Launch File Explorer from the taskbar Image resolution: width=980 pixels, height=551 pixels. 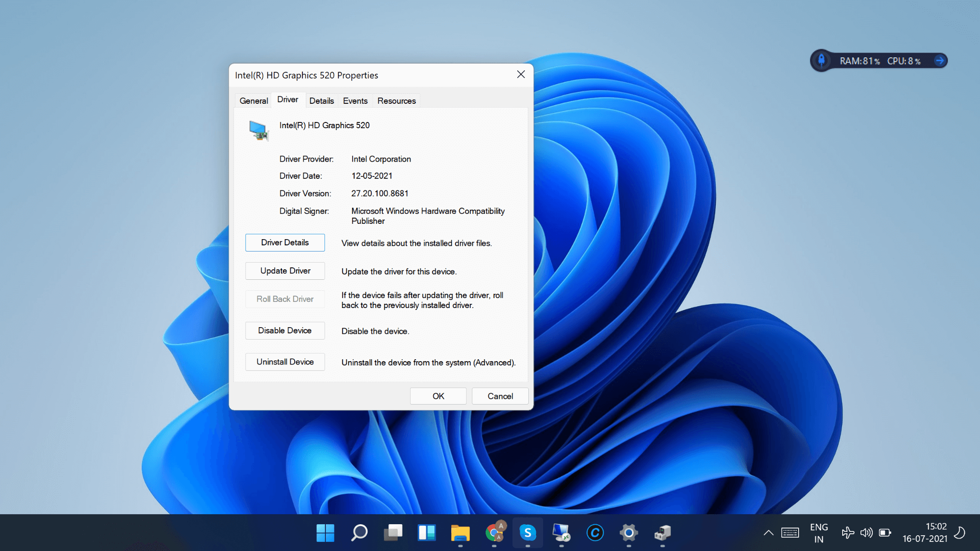pyautogui.click(x=460, y=532)
